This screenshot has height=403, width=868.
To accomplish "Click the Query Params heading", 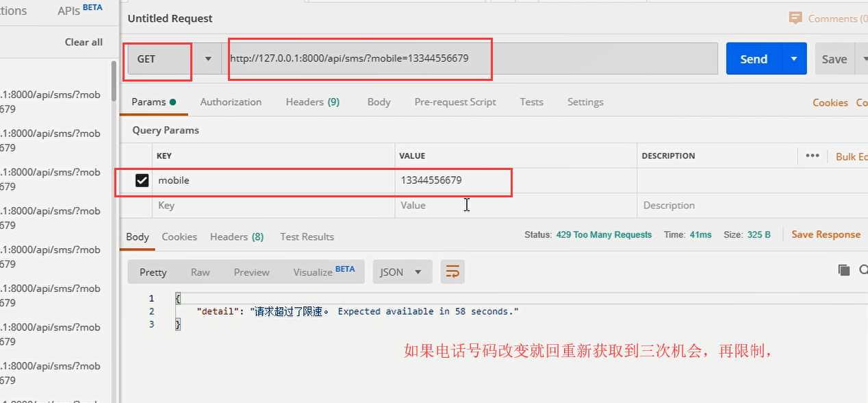I will [166, 130].
